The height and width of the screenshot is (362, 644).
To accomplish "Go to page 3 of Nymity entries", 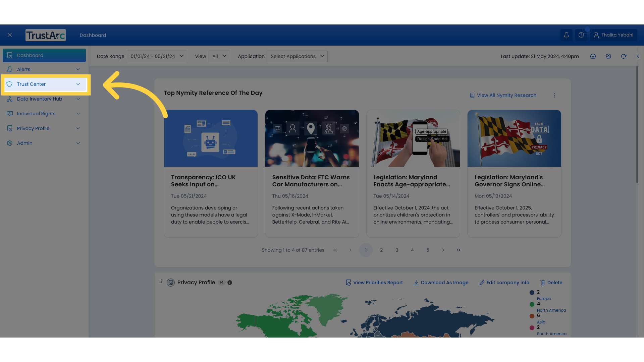I will point(397,250).
